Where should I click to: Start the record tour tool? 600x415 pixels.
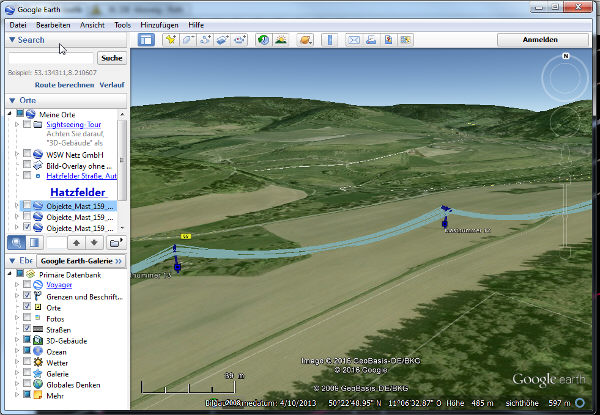click(240, 40)
